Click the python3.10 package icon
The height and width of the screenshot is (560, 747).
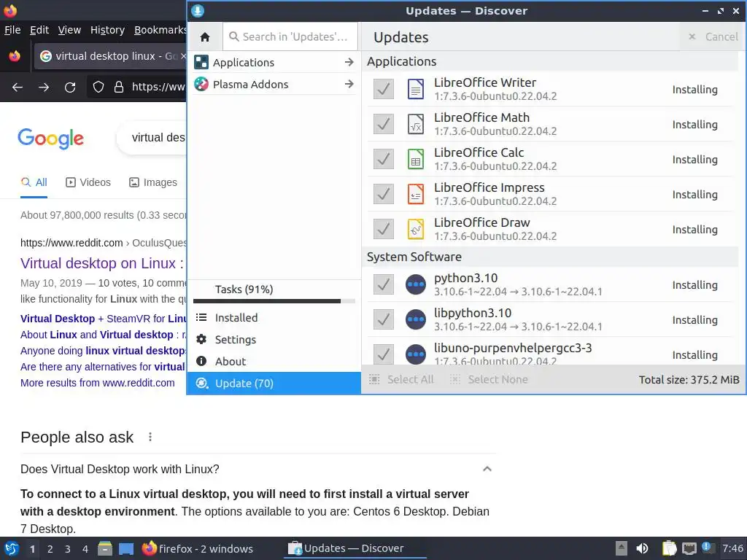tap(415, 285)
